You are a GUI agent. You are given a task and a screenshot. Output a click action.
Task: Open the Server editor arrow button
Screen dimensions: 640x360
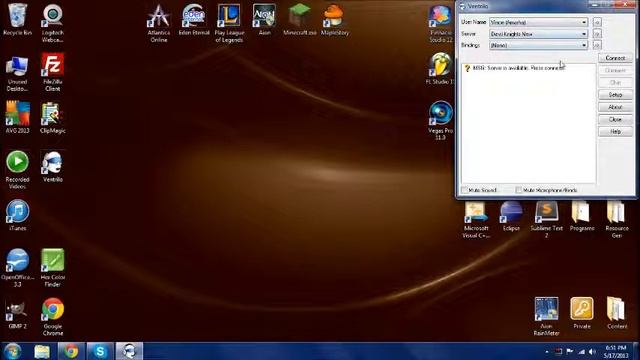pyautogui.click(x=597, y=34)
